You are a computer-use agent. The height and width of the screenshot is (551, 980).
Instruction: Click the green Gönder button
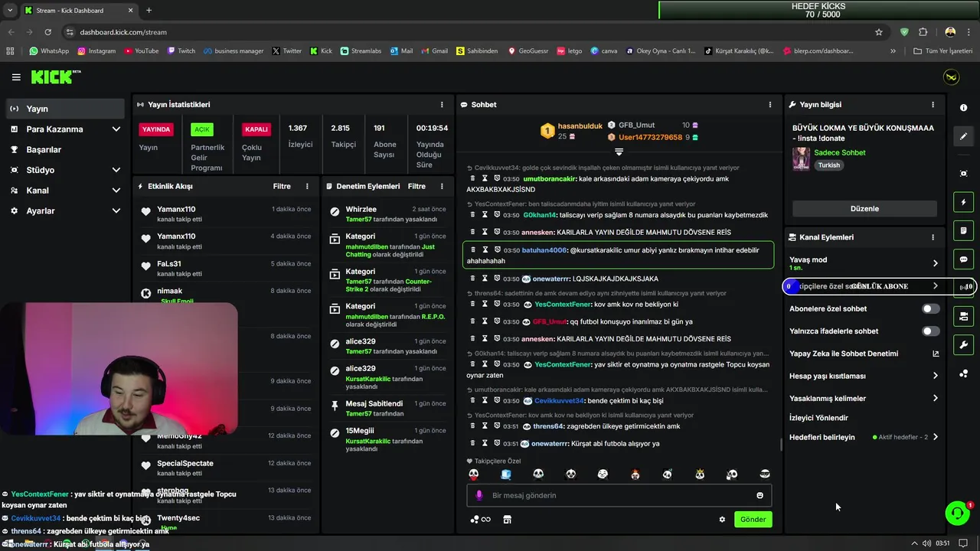tap(753, 520)
